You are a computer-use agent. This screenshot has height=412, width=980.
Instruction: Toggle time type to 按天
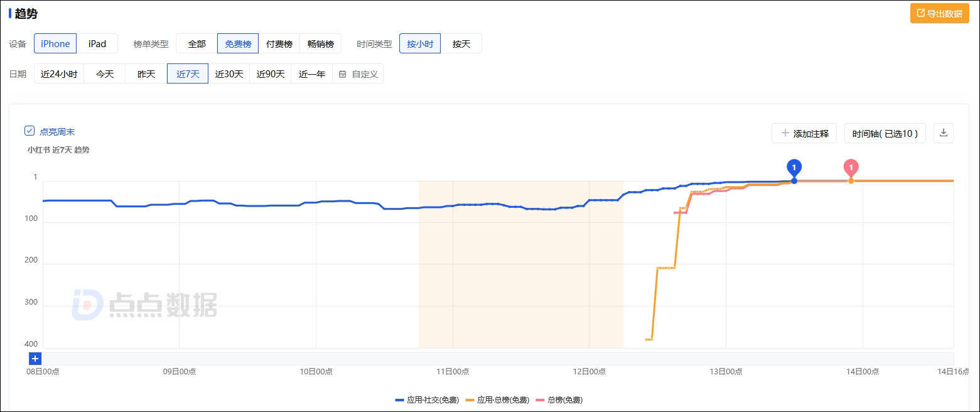click(x=461, y=43)
